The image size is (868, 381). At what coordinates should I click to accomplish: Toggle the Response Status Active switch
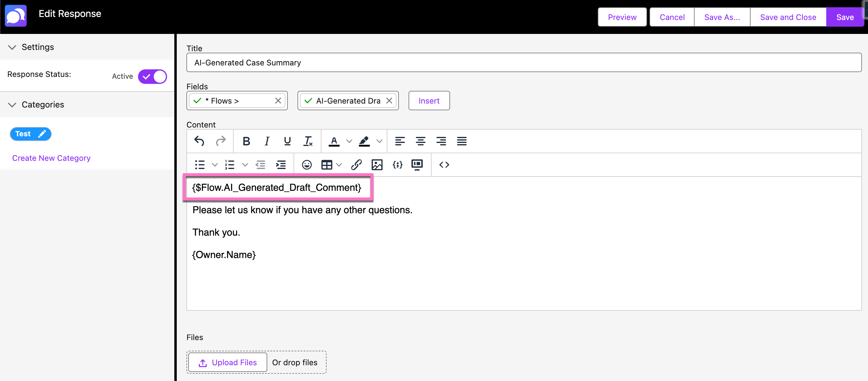(152, 77)
